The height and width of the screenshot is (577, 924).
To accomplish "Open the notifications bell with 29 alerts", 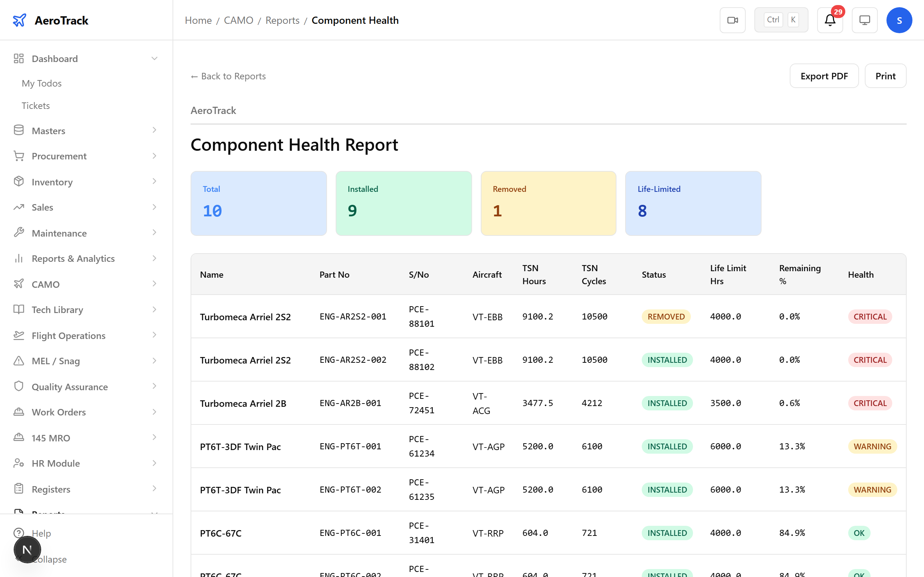I will tap(830, 20).
